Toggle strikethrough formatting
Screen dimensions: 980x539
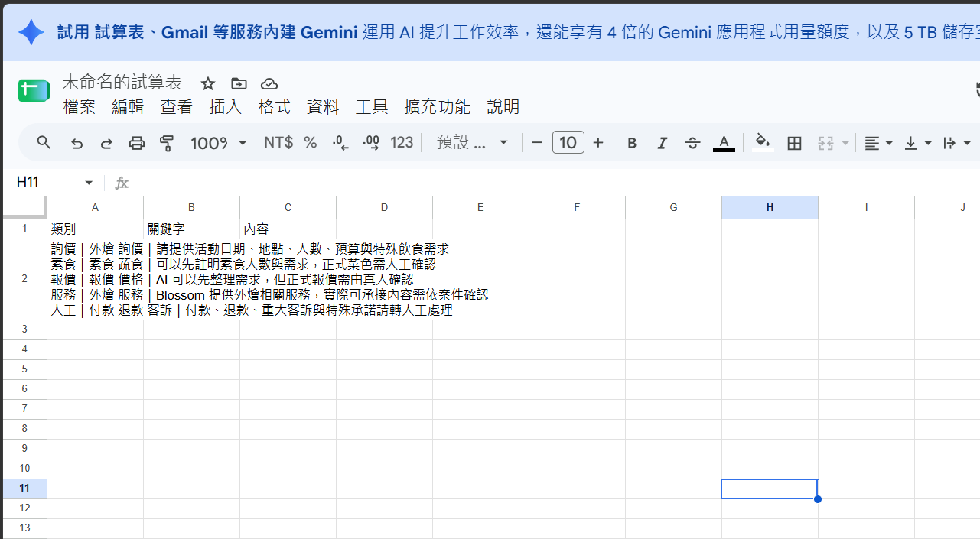tap(693, 143)
